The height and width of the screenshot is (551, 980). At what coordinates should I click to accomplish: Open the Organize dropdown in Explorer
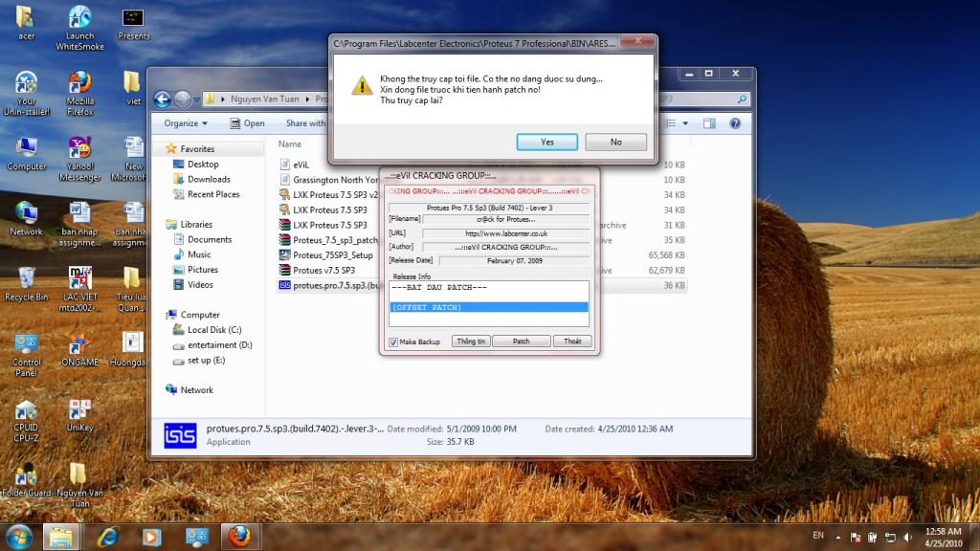coord(186,123)
